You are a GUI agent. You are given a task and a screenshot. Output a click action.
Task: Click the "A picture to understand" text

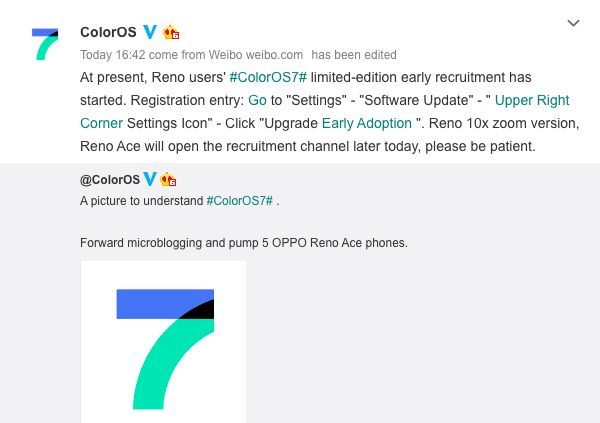(141, 201)
